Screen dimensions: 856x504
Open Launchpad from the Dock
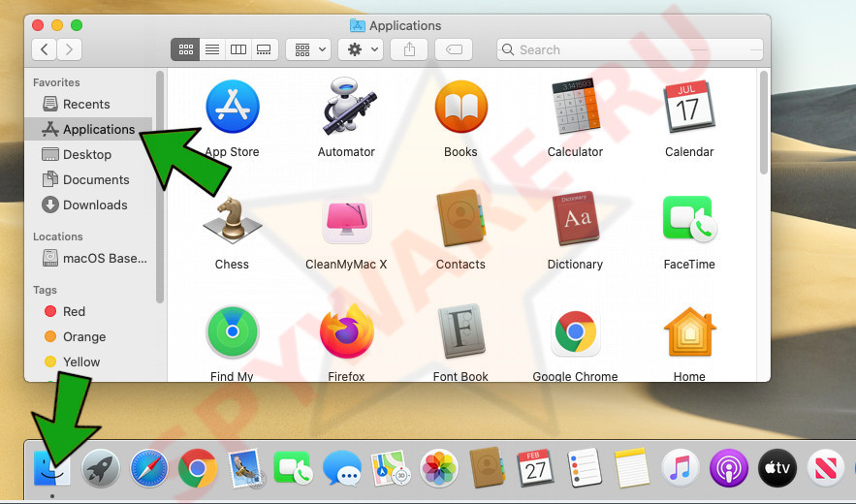[x=101, y=468]
